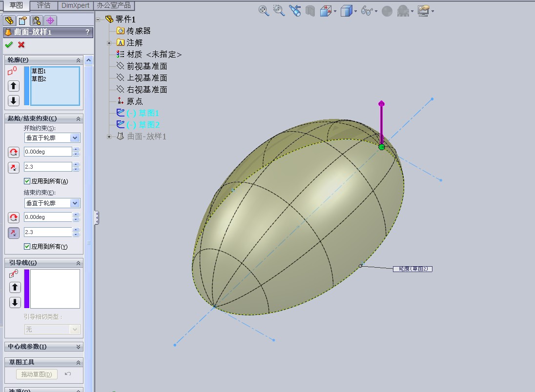
Task: Open the Apply Scene icon
Action: pyautogui.click(x=403, y=11)
